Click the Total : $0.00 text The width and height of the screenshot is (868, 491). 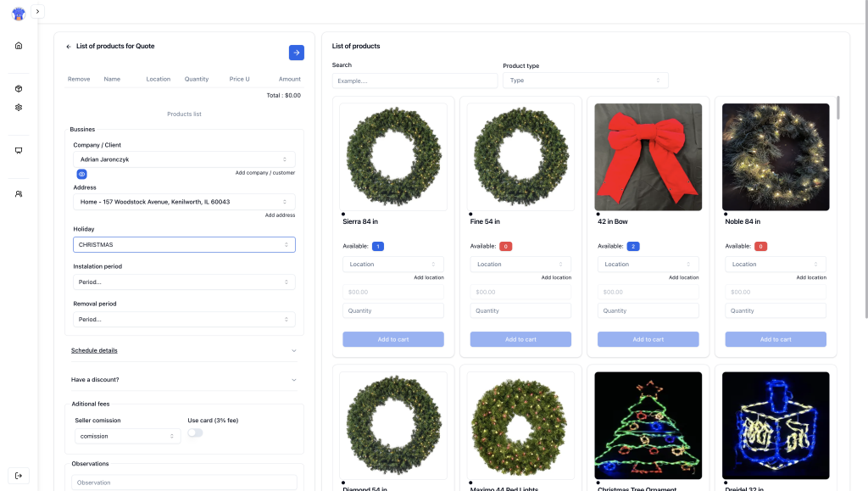[283, 95]
